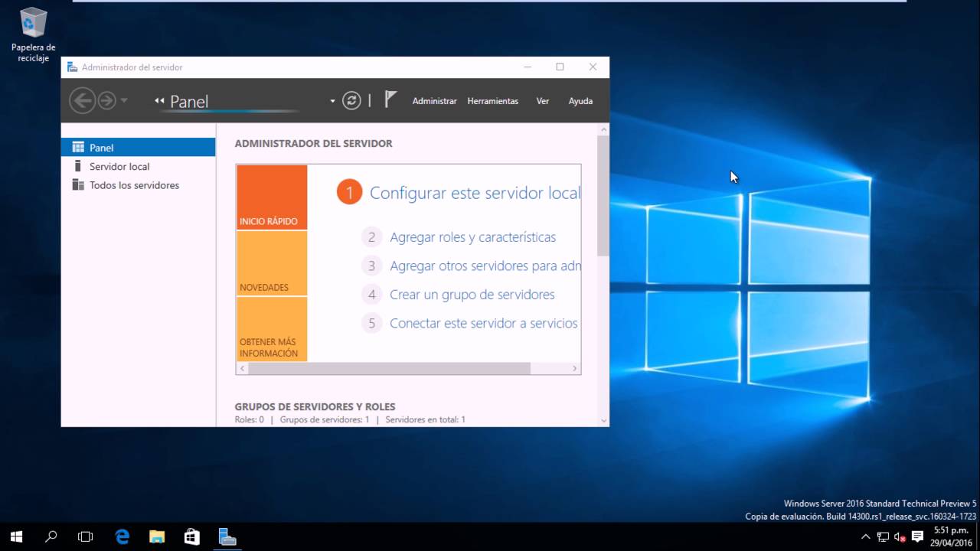Close the Administrador del servidor window
The width and height of the screenshot is (980, 551).
click(593, 67)
